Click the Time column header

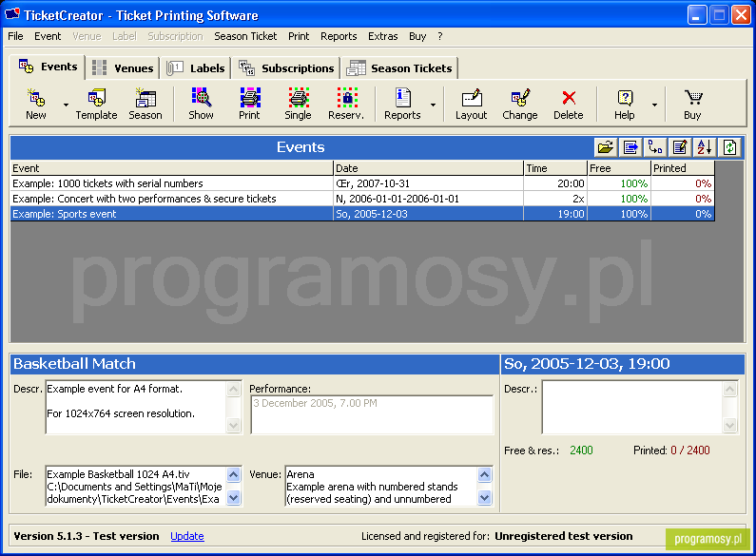[x=555, y=168]
